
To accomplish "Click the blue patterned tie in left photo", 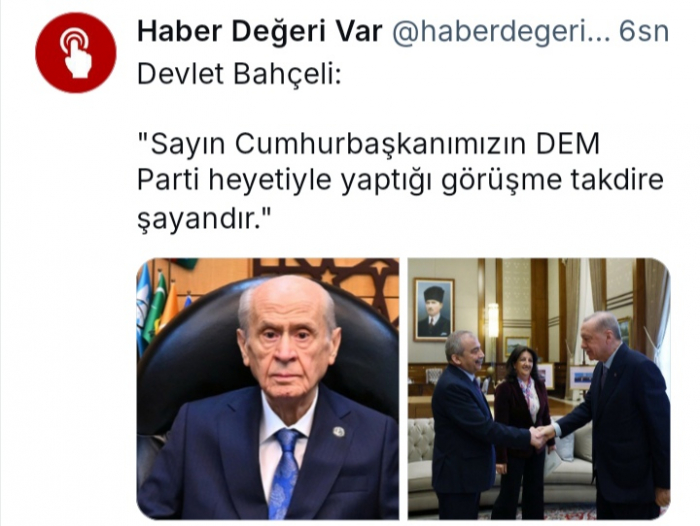I will pyautogui.click(x=285, y=472).
